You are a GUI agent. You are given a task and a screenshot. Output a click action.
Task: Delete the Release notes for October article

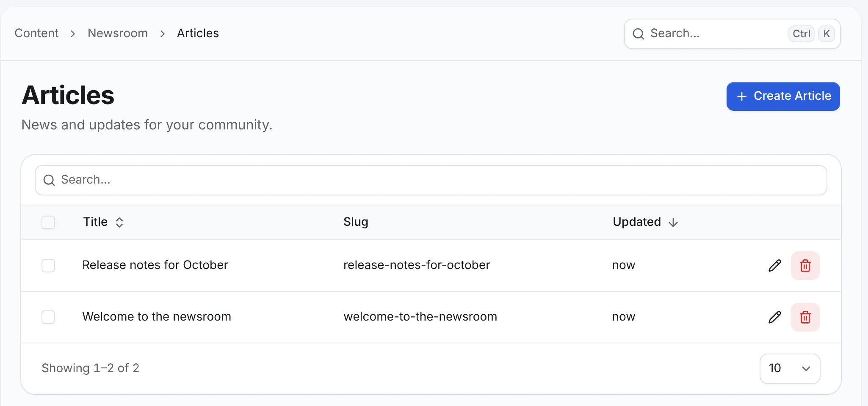tap(805, 266)
